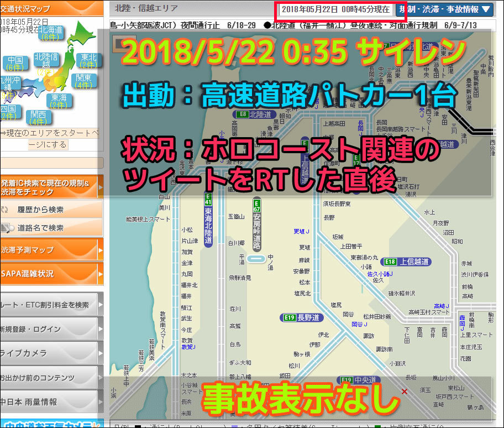Click E18 上信越道 road label
Screen dimensions: 504x428
406,262
